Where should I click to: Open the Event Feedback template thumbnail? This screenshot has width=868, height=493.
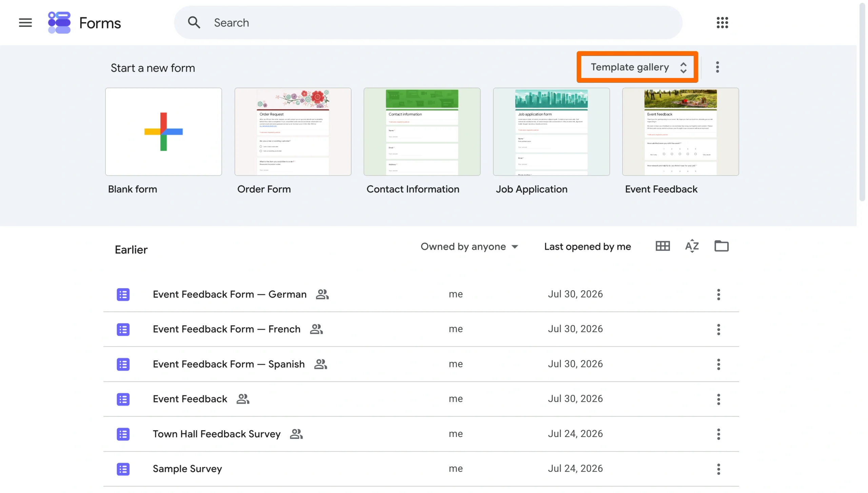click(x=680, y=132)
